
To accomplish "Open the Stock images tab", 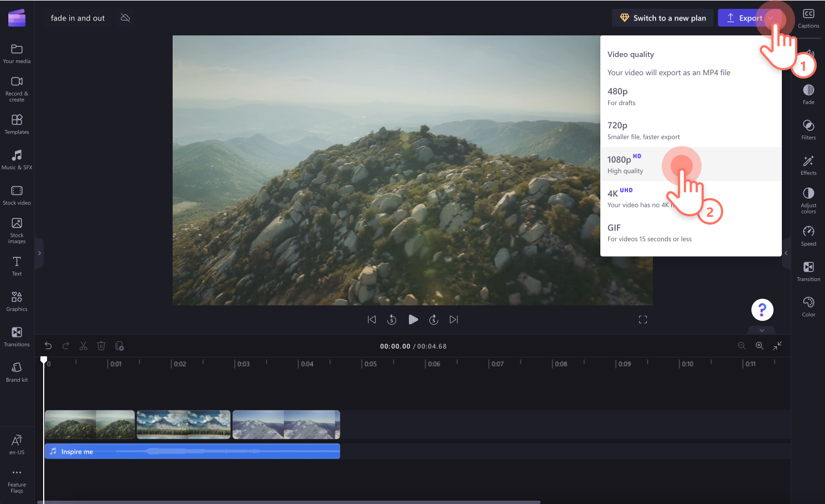I will (x=17, y=228).
